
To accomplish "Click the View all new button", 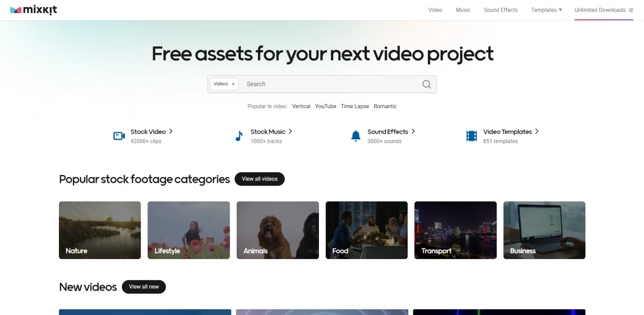I will [x=144, y=287].
